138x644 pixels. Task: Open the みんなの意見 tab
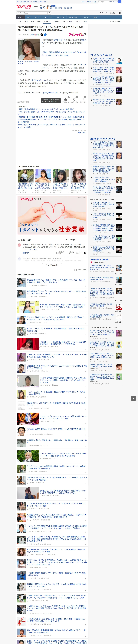pyautogui.click(x=73, y=17)
